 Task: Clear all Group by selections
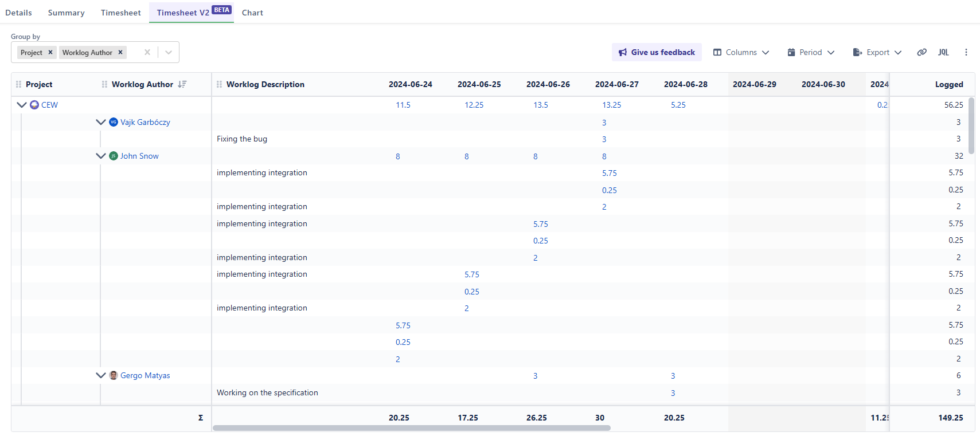[147, 52]
